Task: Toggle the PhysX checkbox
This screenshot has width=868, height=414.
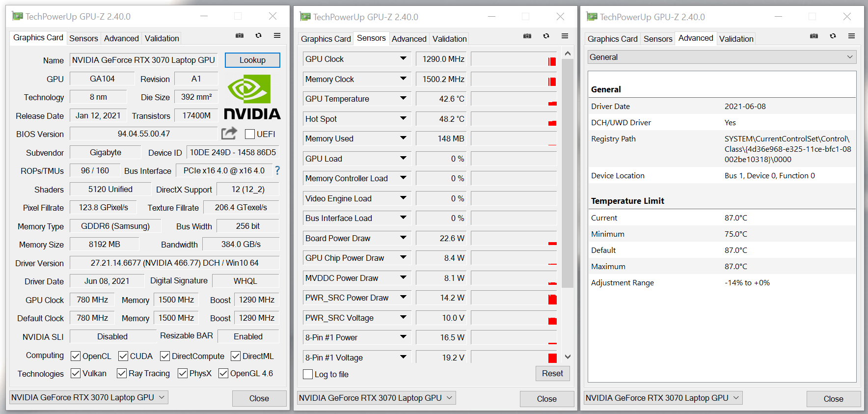Action: coord(183,373)
